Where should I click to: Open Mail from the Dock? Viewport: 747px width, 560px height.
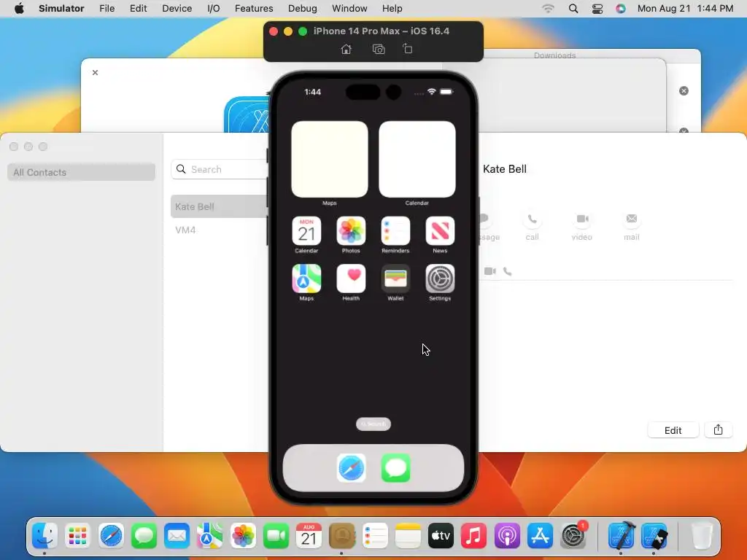177,536
